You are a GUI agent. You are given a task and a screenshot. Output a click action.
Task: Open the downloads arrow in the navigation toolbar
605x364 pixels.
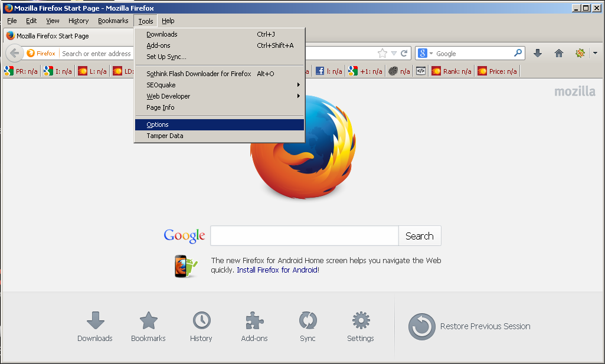coord(538,53)
